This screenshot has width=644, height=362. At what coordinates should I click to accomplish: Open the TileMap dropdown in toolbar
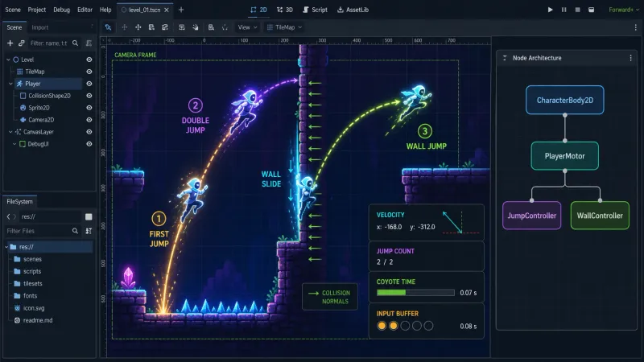[x=285, y=27]
